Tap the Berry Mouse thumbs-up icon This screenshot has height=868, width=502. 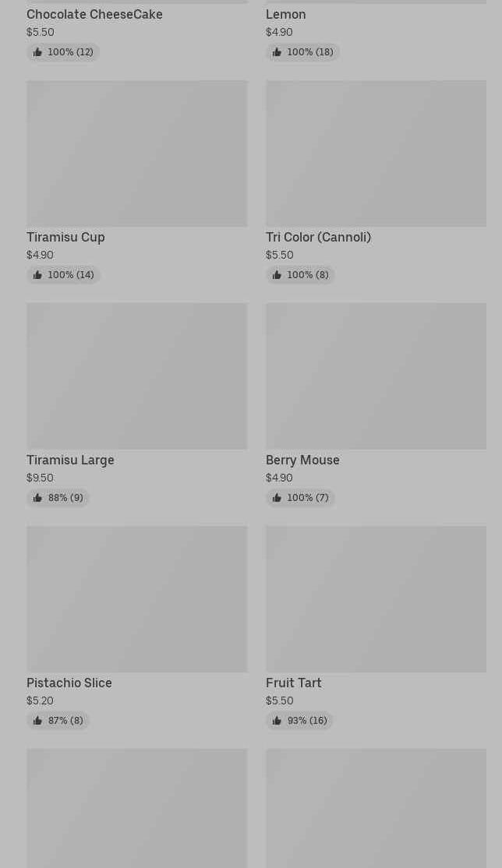click(x=277, y=498)
